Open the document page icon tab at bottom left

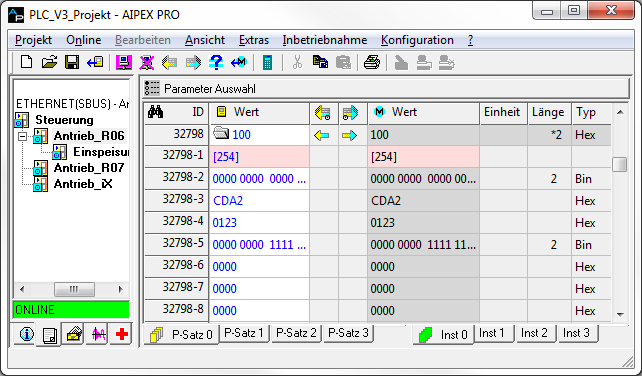49,335
